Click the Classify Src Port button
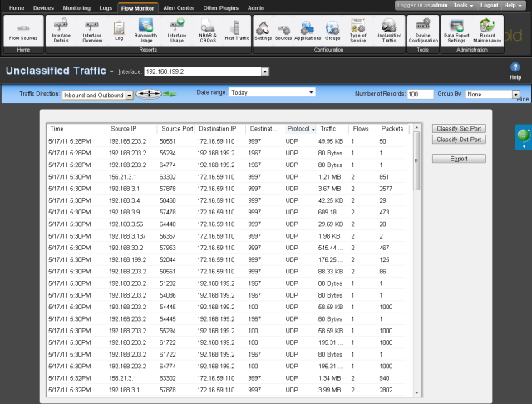Screen dimensions: 532x404 tap(459, 129)
